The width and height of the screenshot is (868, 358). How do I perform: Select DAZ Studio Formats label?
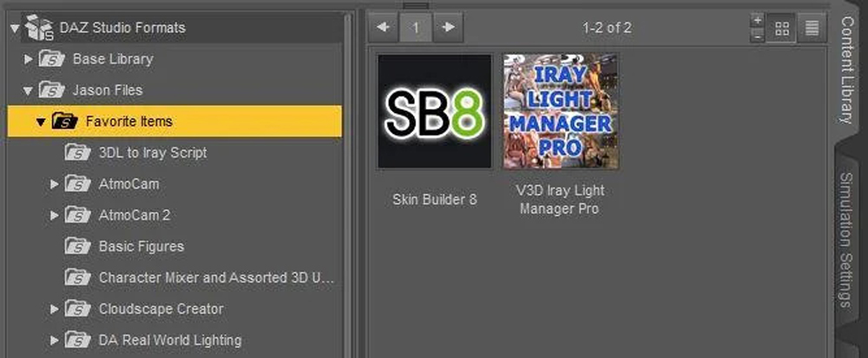[x=122, y=28]
